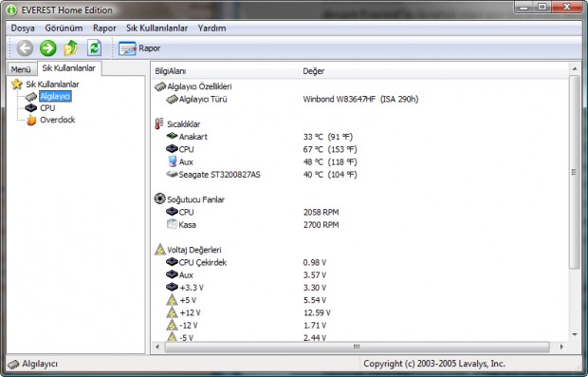
Task: Open the Rapor menu in the menu bar
Action: tap(104, 28)
